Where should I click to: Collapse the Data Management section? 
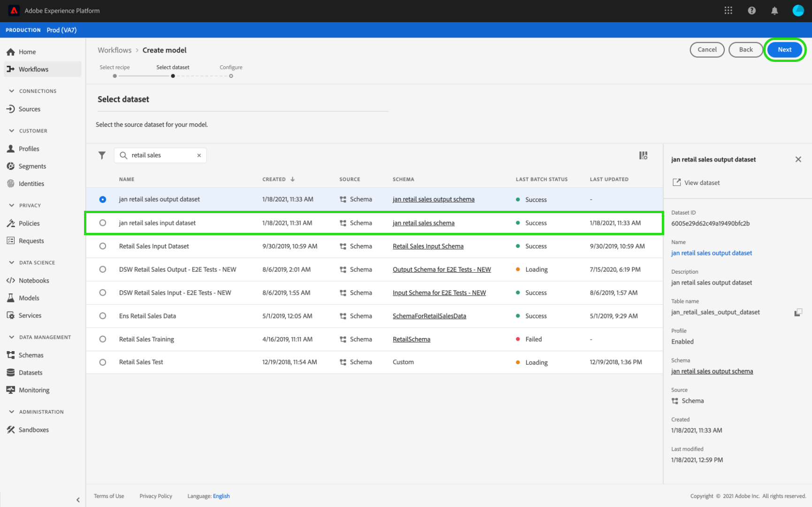[x=12, y=337]
